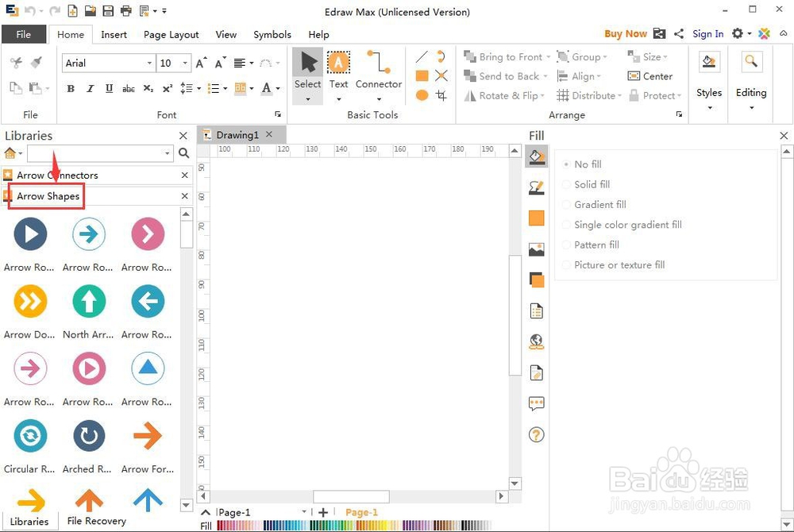Select Picture or texture fill option
The image size is (794, 532).
(x=567, y=264)
